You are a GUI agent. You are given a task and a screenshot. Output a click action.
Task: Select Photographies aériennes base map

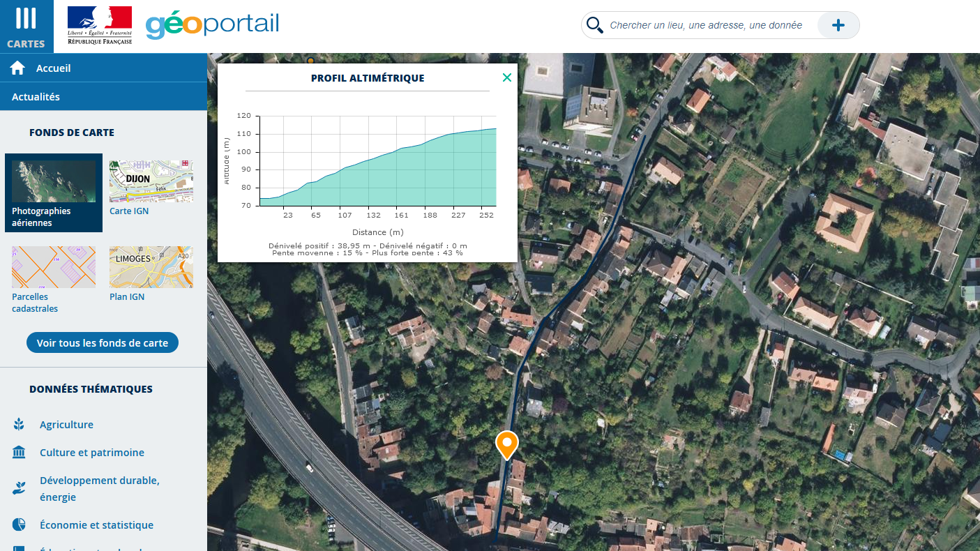(x=54, y=193)
